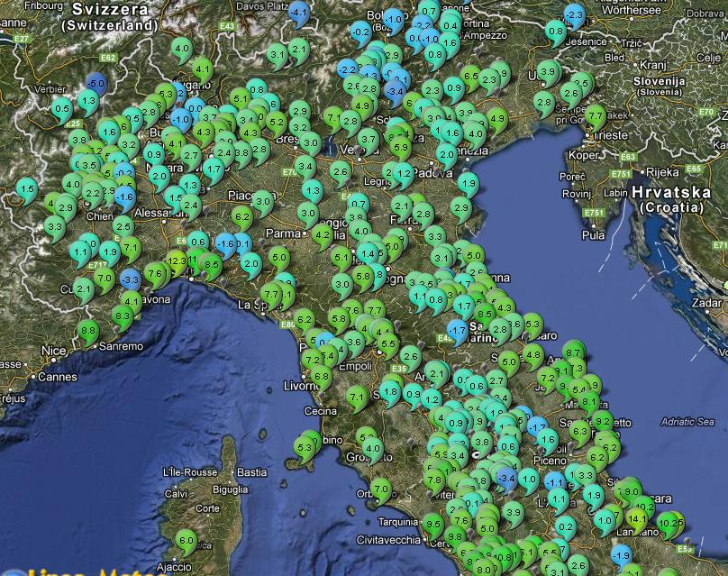Open the 10.25 temperature marker

pyautogui.click(x=669, y=521)
